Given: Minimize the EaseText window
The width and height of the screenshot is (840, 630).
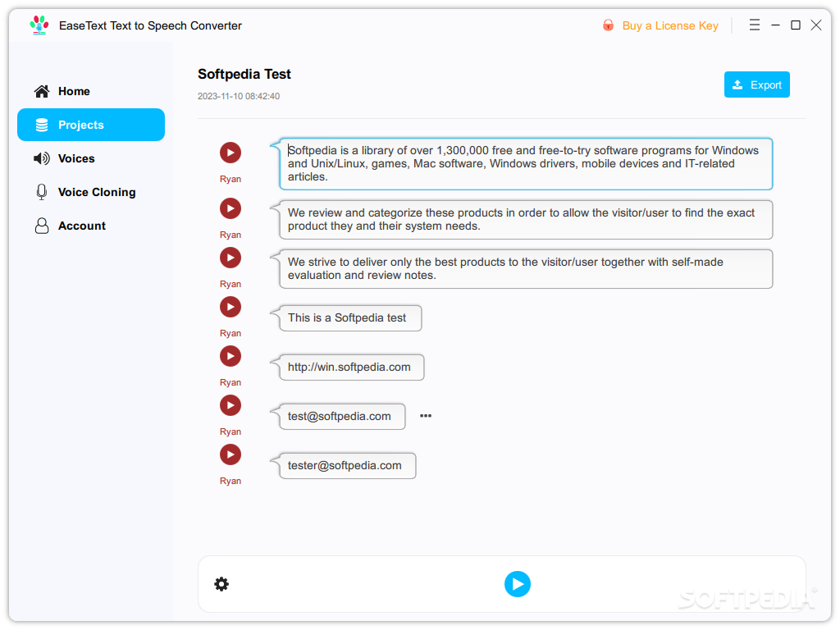Looking at the screenshot, I should (775, 25).
